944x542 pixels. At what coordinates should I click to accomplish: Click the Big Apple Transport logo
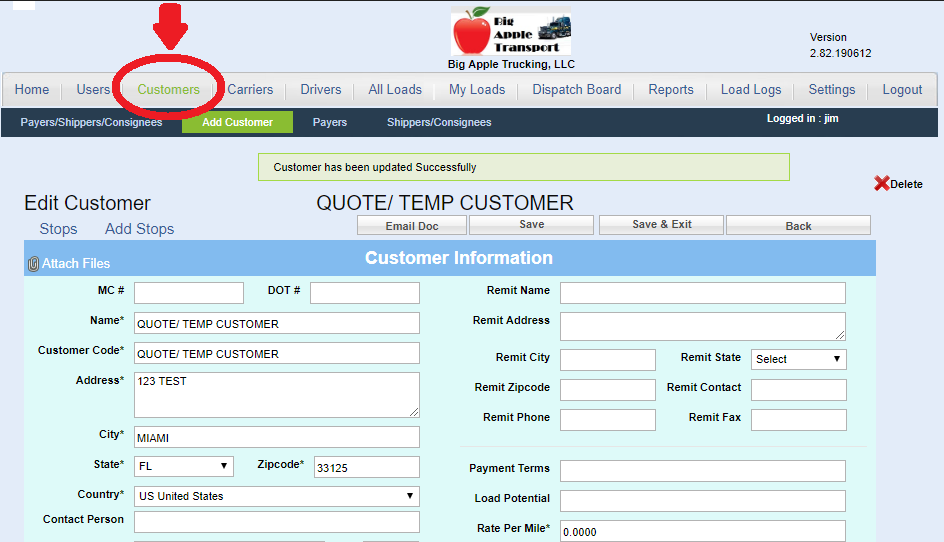coord(511,31)
